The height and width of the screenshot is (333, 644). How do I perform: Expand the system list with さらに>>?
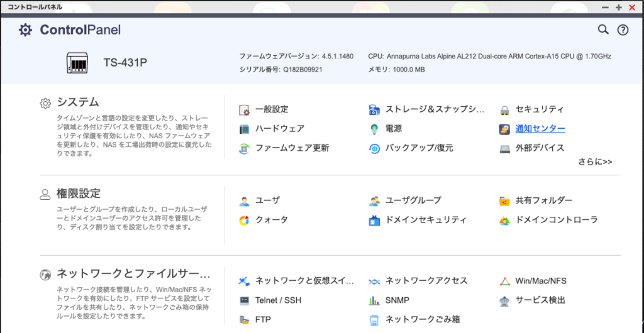pyautogui.click(x=596, y=161)
